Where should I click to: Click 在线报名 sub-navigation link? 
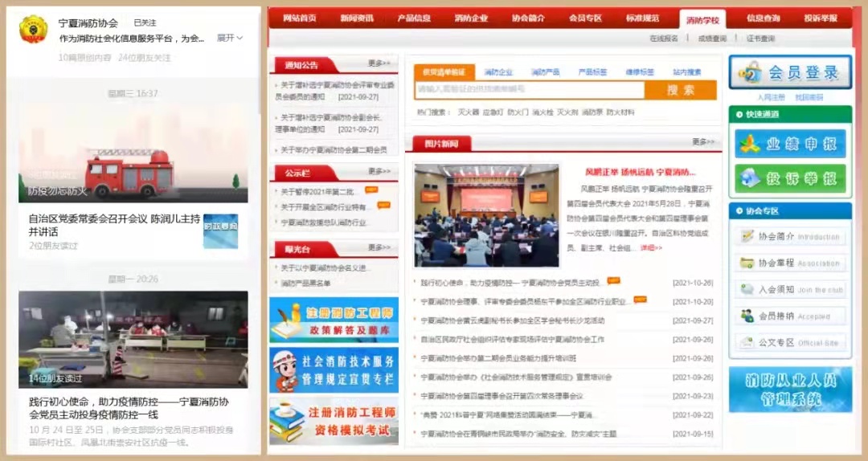[664, 39]
